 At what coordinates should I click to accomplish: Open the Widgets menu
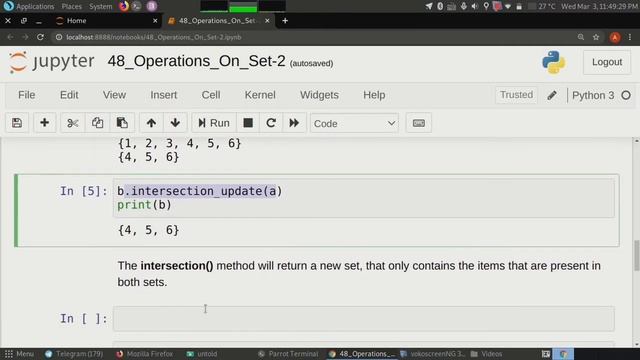[319, 95]
